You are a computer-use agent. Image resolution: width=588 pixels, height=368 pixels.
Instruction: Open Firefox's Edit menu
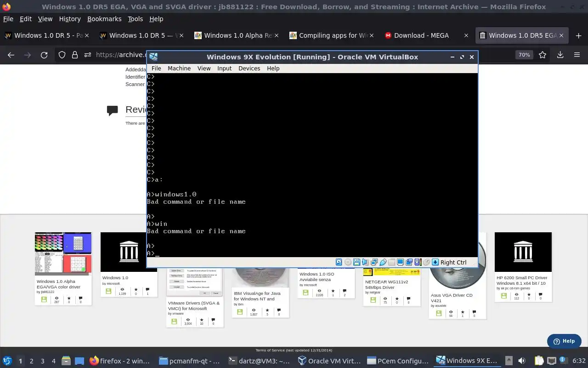[x=26, y=19]
